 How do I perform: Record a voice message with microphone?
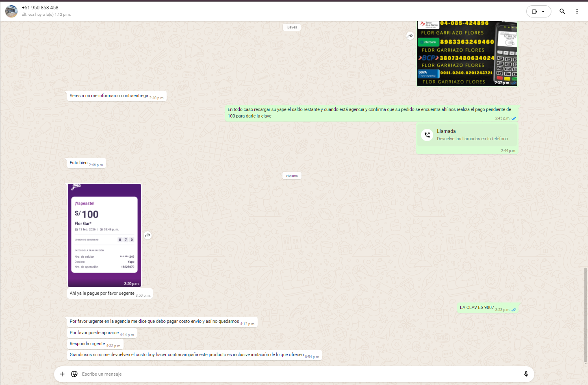coord(526,374)
